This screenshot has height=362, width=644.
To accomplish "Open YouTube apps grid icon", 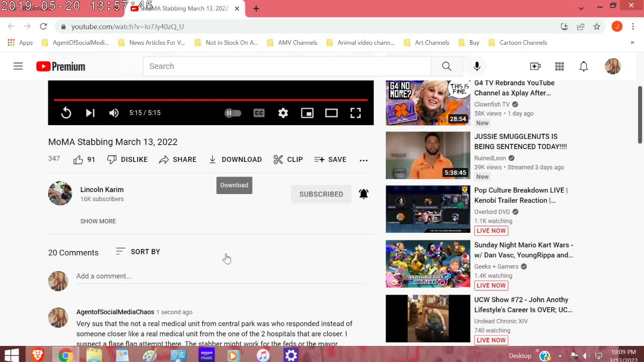I will point(559,66).
